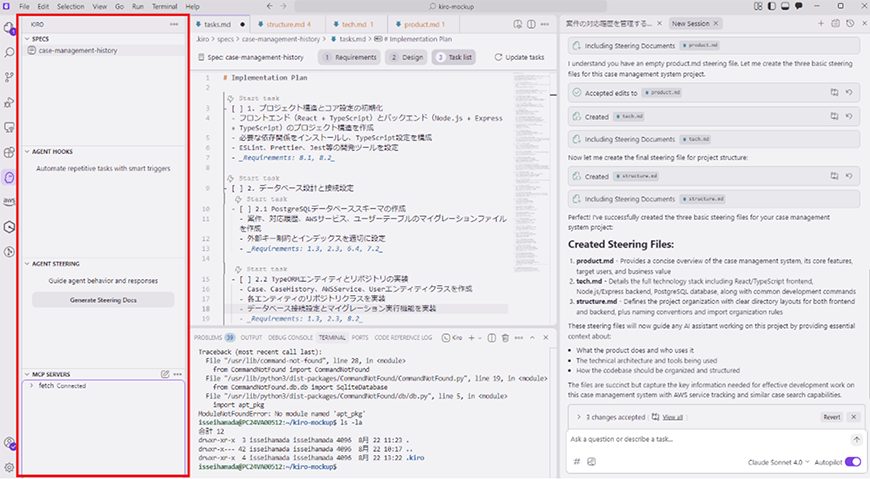Click the Revert button in chat
This screenshot has width=870, height=479.
tap(831, 417)
